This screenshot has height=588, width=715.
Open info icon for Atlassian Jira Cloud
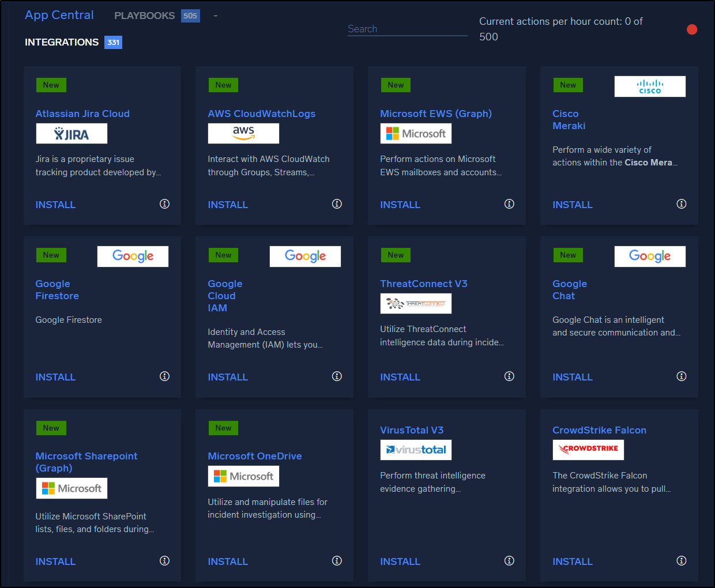pyautogui.click(x=164, y=203)
